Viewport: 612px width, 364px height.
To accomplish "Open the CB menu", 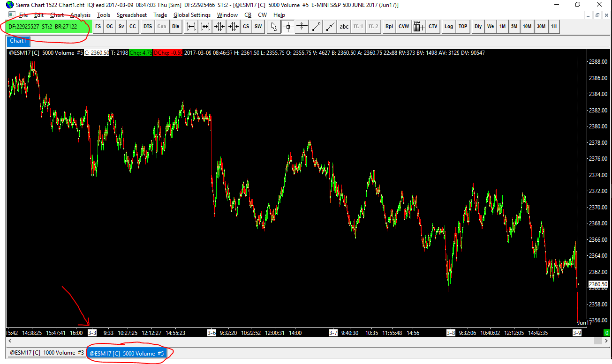I will coord(248,15).
